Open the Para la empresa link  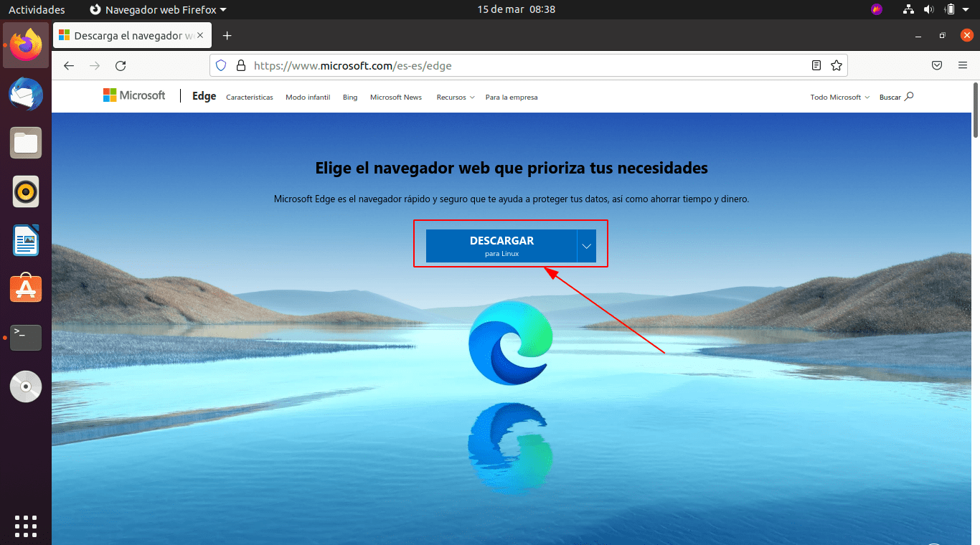point(511,97)
